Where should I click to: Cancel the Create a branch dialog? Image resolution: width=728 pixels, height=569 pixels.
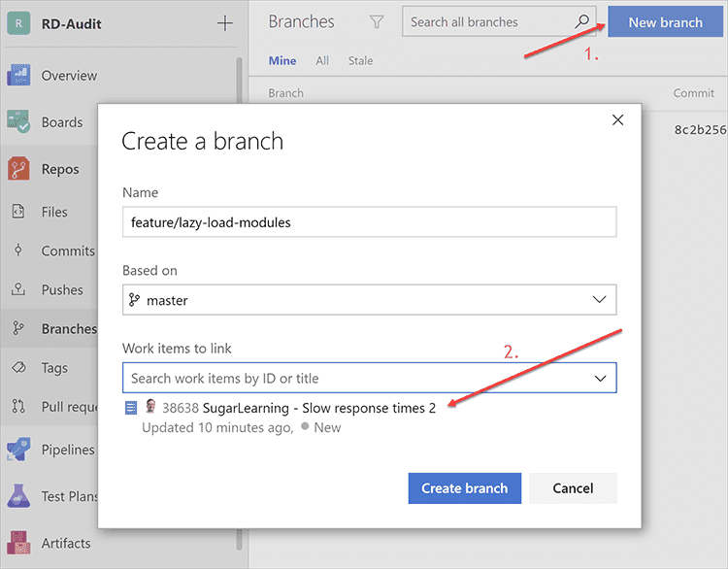point(572,488)
